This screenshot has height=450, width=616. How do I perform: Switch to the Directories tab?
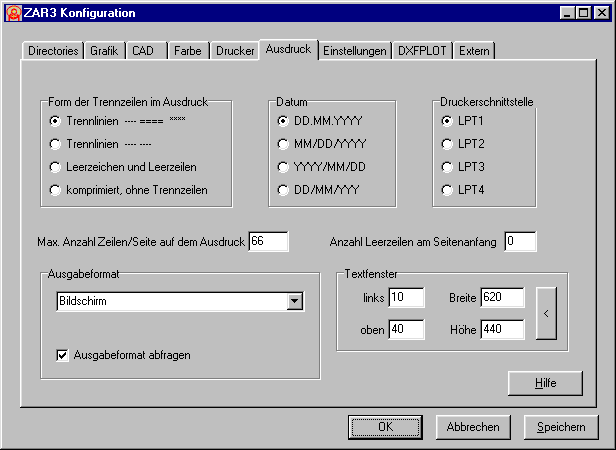(53, 51)
